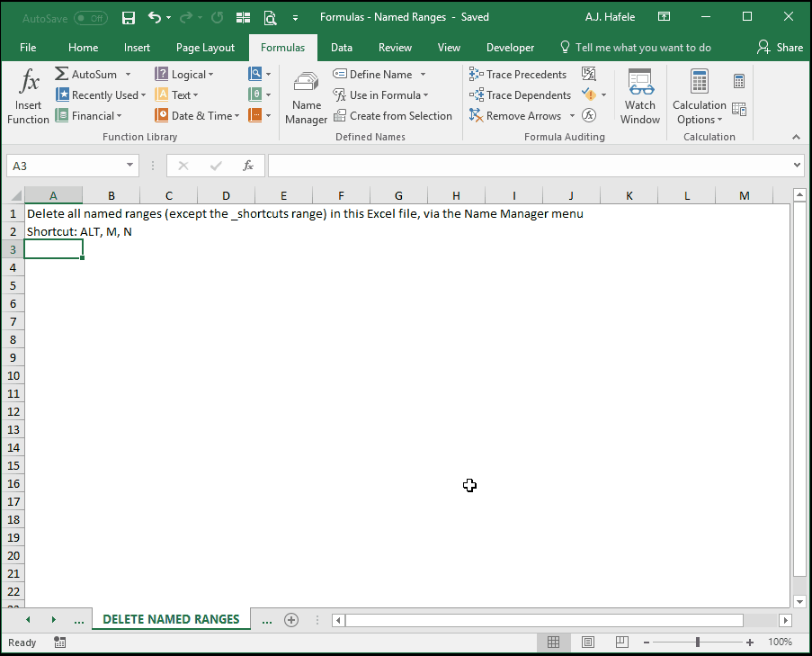812x656 pixels.
Task: Click Create from Selection
Action: (393, 115)
